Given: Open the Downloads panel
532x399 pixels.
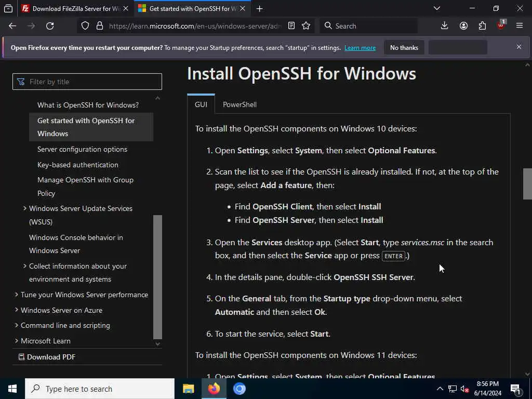Looking at the screenshot, I should pos(445,26).
